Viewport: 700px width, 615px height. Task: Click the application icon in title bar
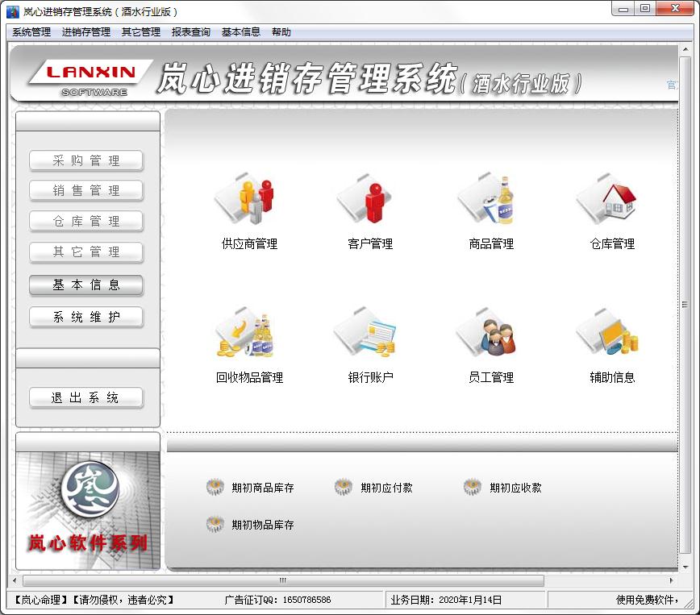pyautogui.click(x=13, y=11)
